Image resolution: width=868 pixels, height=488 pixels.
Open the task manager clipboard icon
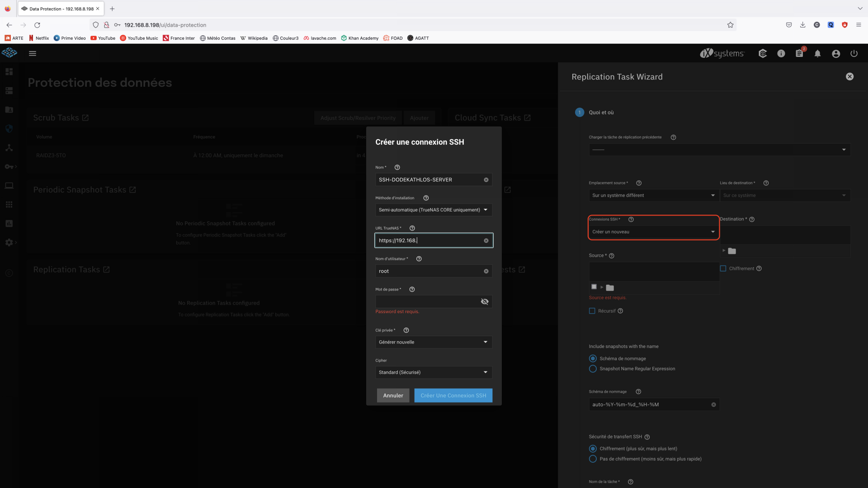tap(799, 54)
